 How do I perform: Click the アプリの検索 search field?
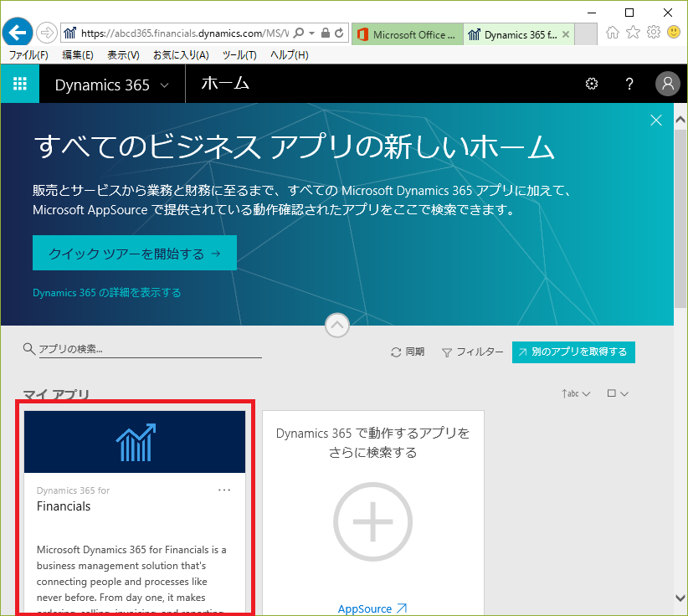pos(150,349)
